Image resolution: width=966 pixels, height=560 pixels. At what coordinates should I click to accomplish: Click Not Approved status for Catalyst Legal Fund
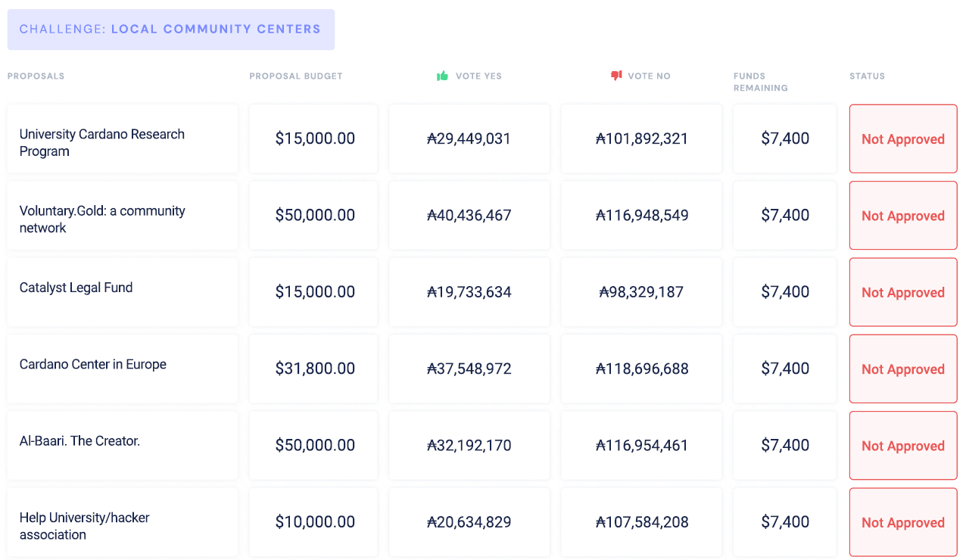903,293
